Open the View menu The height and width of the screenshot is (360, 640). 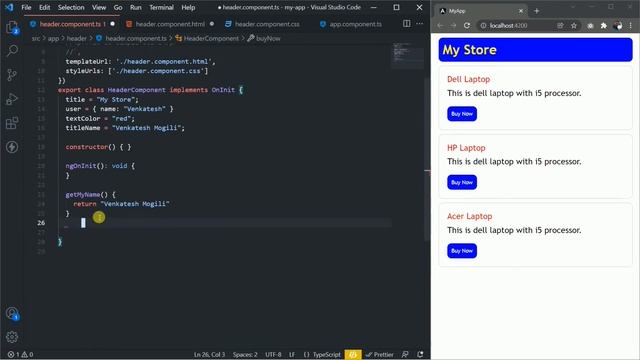99,7
